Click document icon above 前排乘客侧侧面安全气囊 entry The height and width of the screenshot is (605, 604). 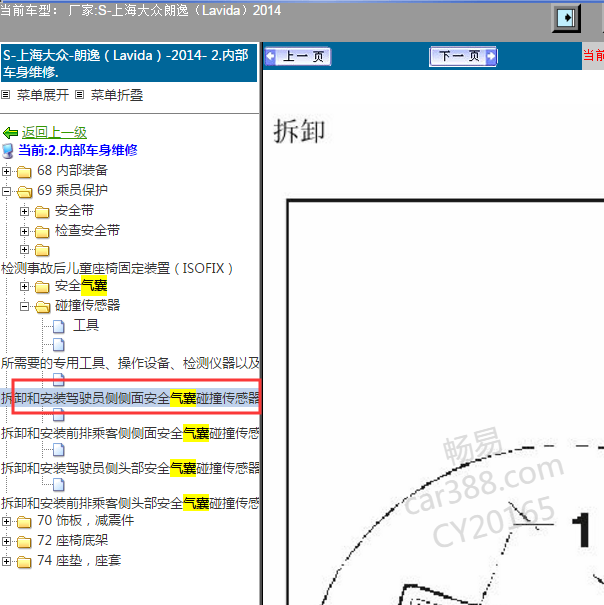[59, 415]
